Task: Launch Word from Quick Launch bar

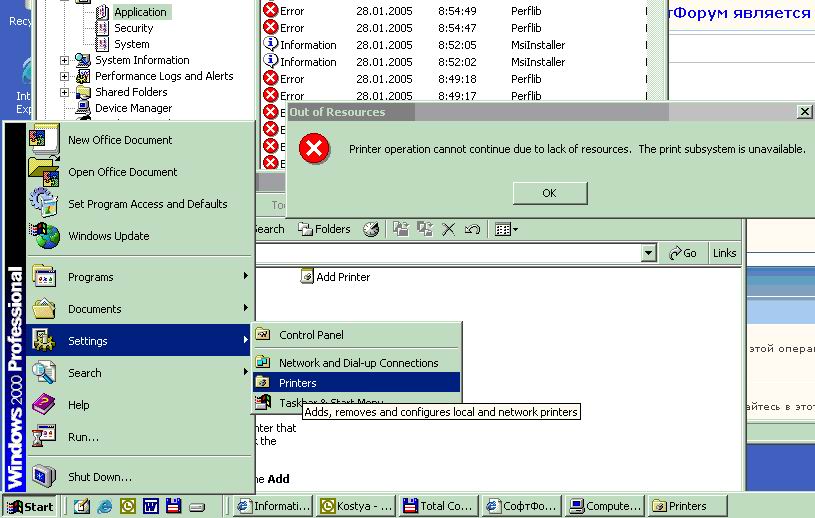Action: [151, 506]
